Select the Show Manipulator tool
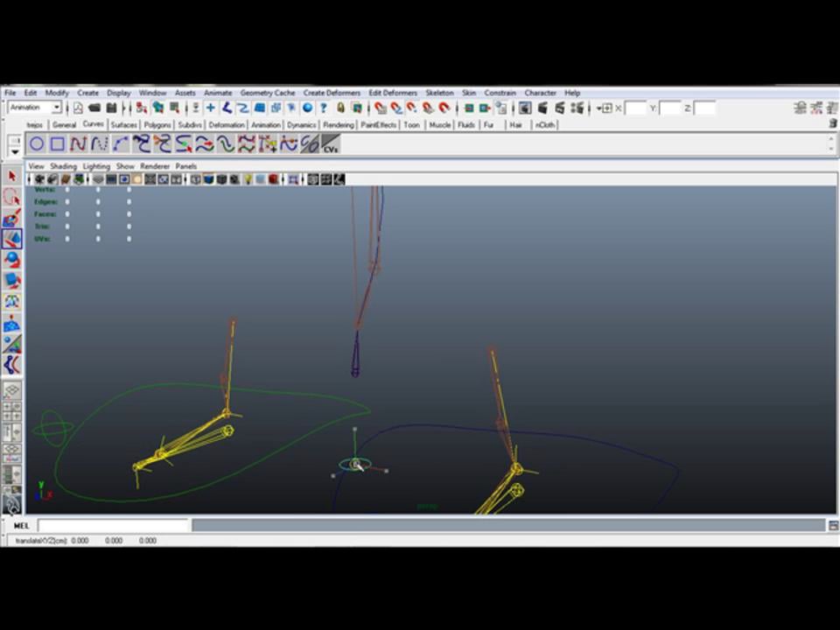Screen dimensions: 840x630 11,343
